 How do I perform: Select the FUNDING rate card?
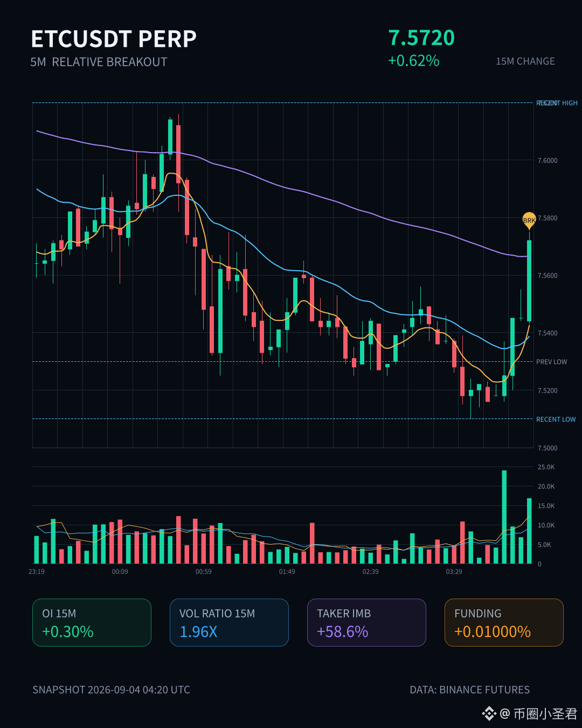click(504, 622)
